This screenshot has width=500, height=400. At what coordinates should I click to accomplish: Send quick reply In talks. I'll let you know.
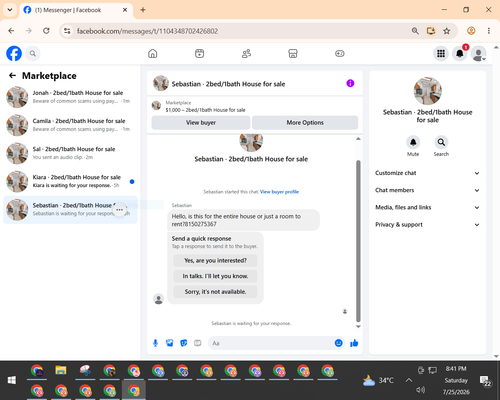click(215, 276)
